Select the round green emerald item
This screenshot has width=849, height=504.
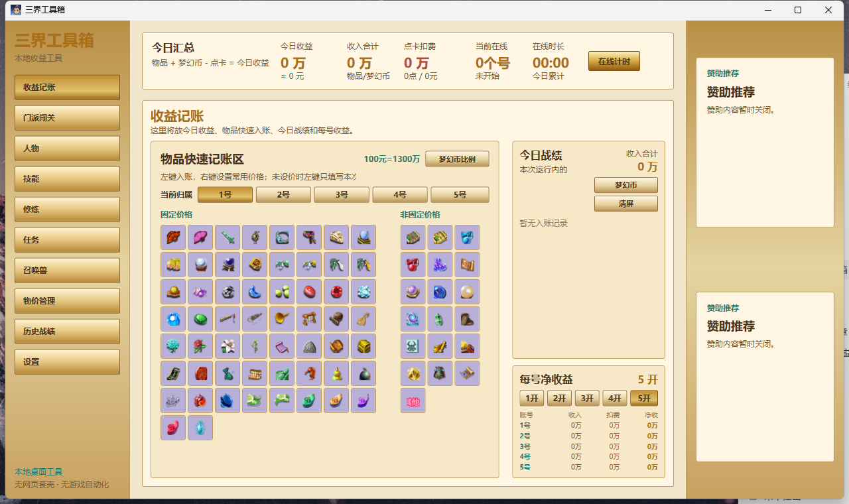(x=200, y=319)
